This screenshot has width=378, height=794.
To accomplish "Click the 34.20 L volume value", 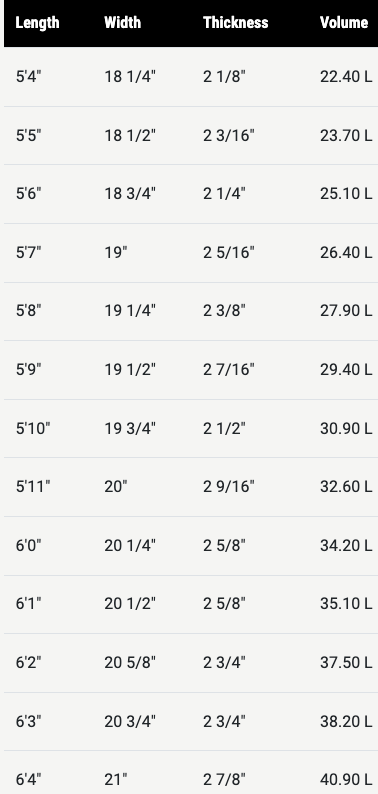I will (346, 546).
